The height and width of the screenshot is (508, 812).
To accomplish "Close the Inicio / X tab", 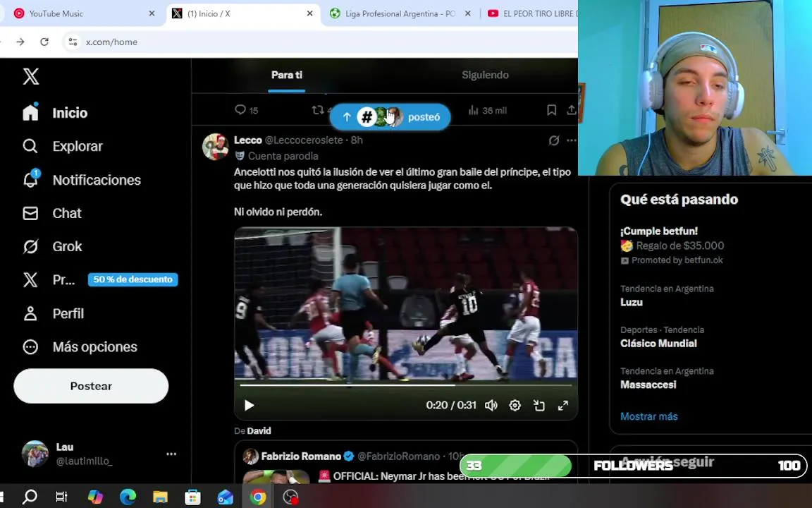I will coord(309,13).
